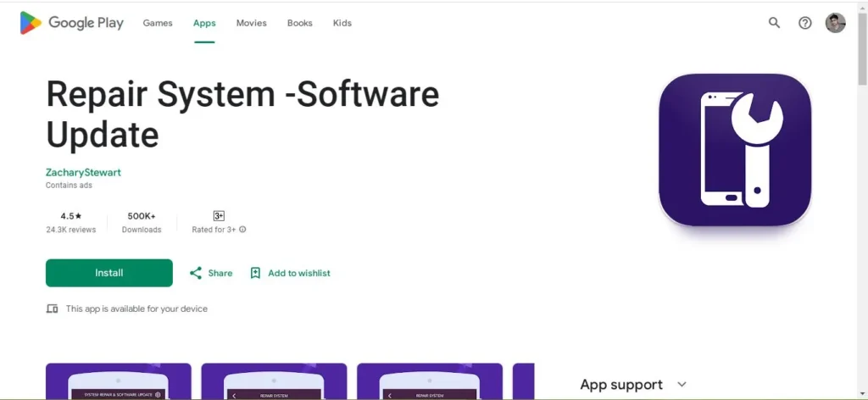Click the device availability icon

tap(52, 308)
